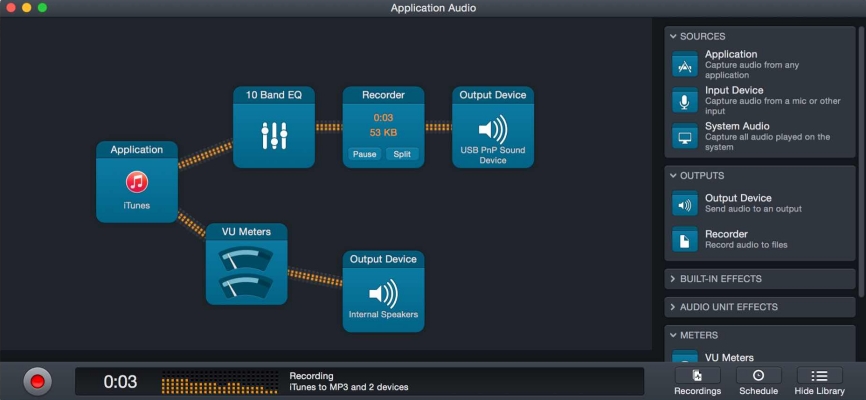Image resolution: width=866 pixels, height=400 pixels.
Task: Click the speaker icon on USB PnP Sound Device block
Action: 493,130
